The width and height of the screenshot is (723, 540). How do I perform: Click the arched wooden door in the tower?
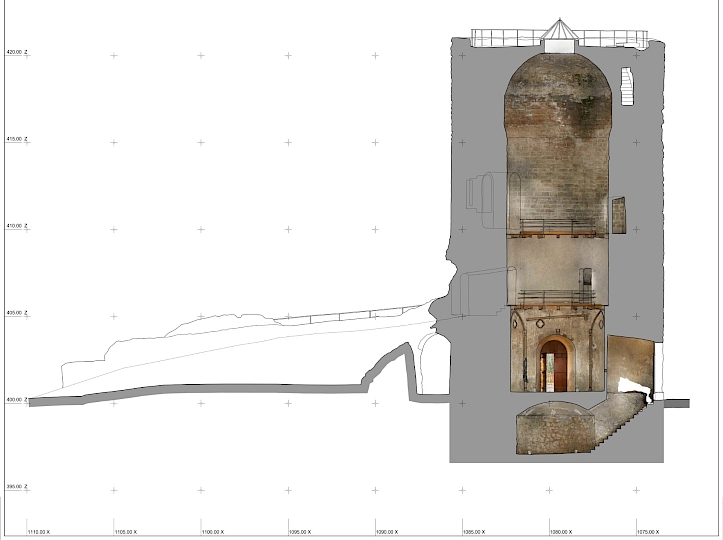[x=554, y=366]
